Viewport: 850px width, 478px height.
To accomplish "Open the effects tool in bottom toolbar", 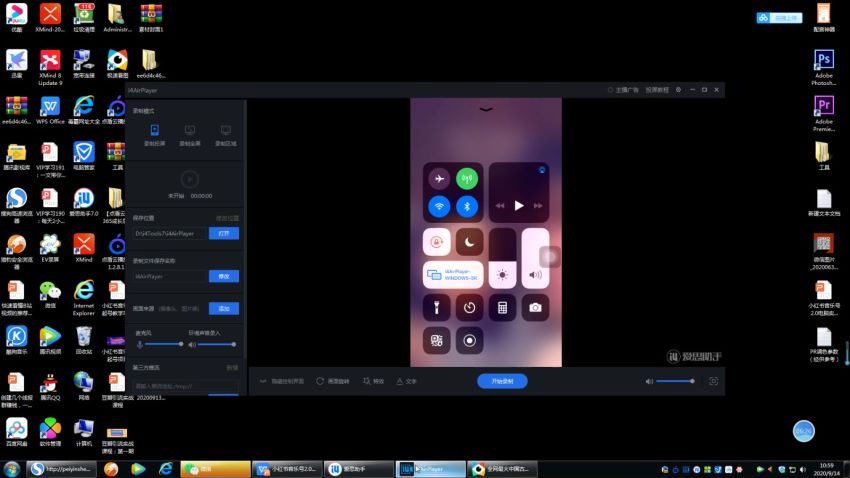I will pyautogui.click(x=374, y=381).
